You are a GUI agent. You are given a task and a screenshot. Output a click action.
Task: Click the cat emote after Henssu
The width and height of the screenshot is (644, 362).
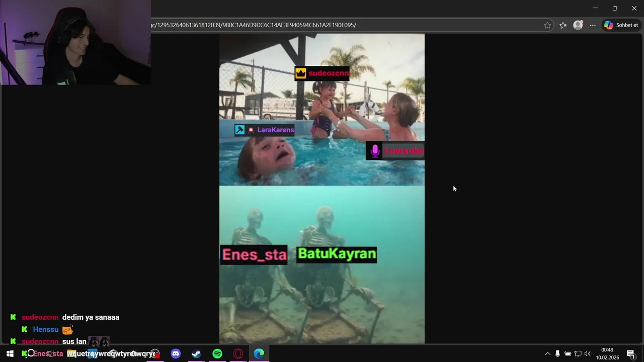[68, 329]
